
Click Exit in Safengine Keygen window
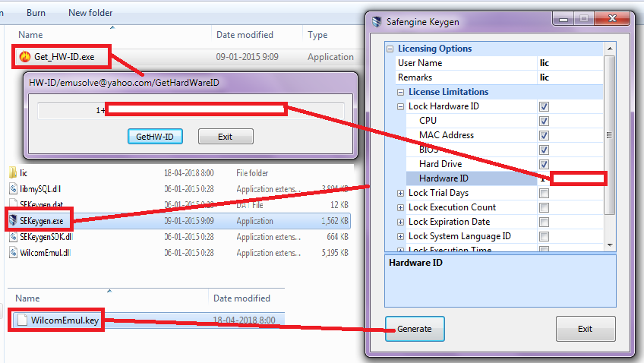(586, 329)
